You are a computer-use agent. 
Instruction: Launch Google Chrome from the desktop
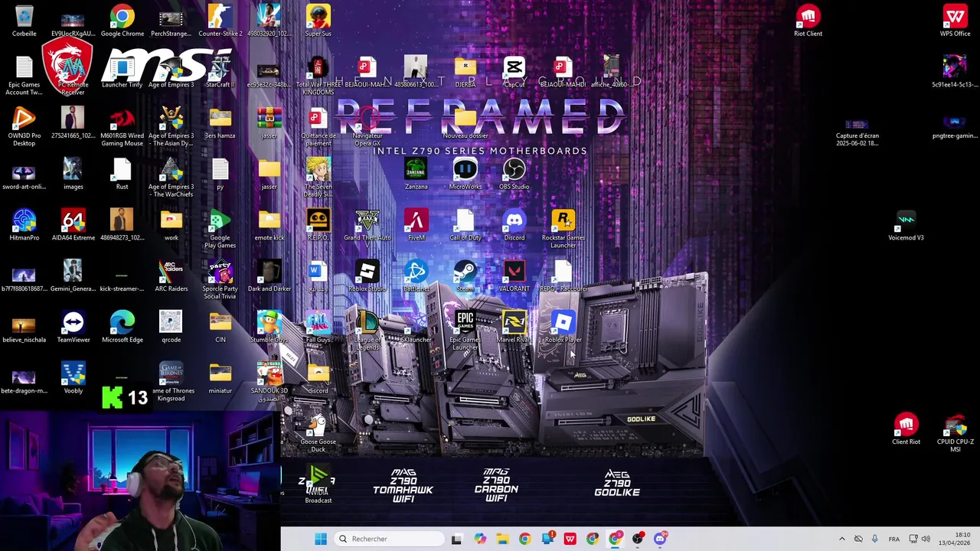click(122, 21)
